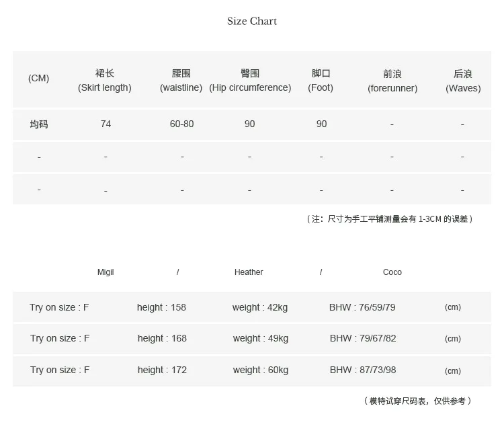Click the (cm) unit in the 60kg row

point(452,370)
